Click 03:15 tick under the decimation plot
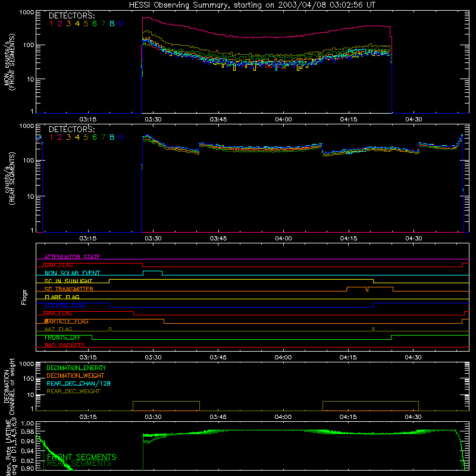The image size is (476, 476). coord(88,417)
